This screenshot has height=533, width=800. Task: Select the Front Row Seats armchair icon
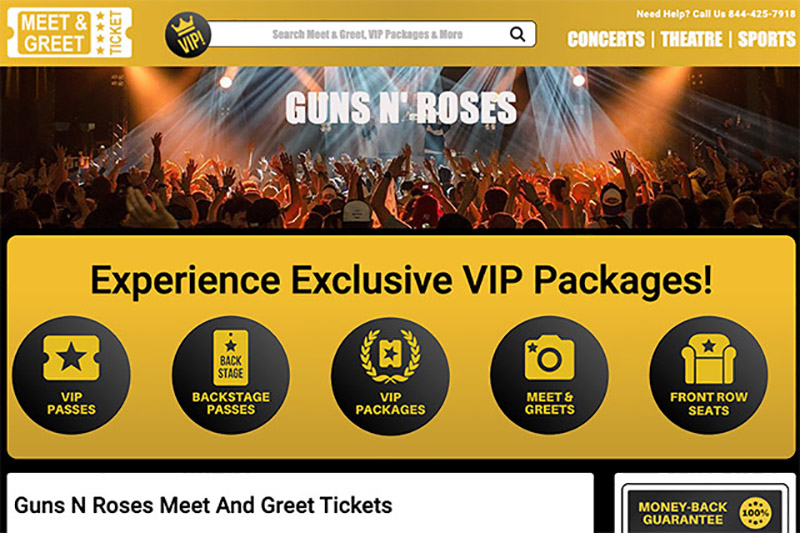[x=709, y=359]
